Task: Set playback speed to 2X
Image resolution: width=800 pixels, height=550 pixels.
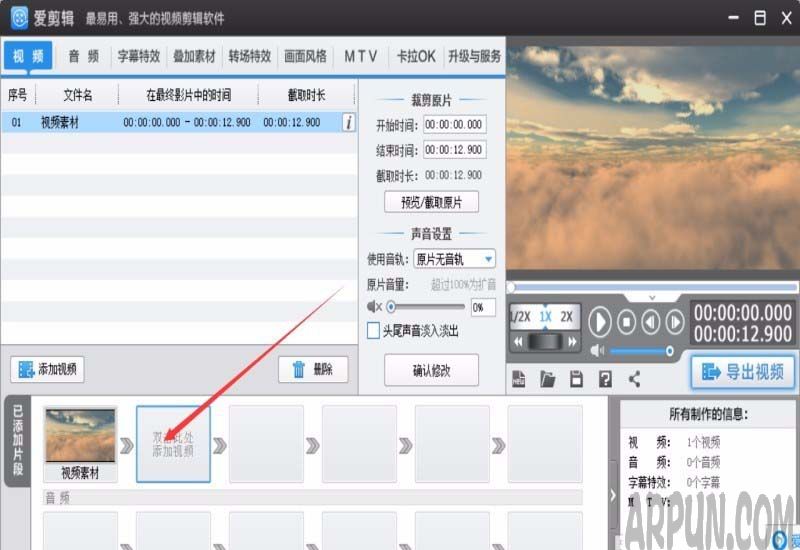Action: click(567, 317)
